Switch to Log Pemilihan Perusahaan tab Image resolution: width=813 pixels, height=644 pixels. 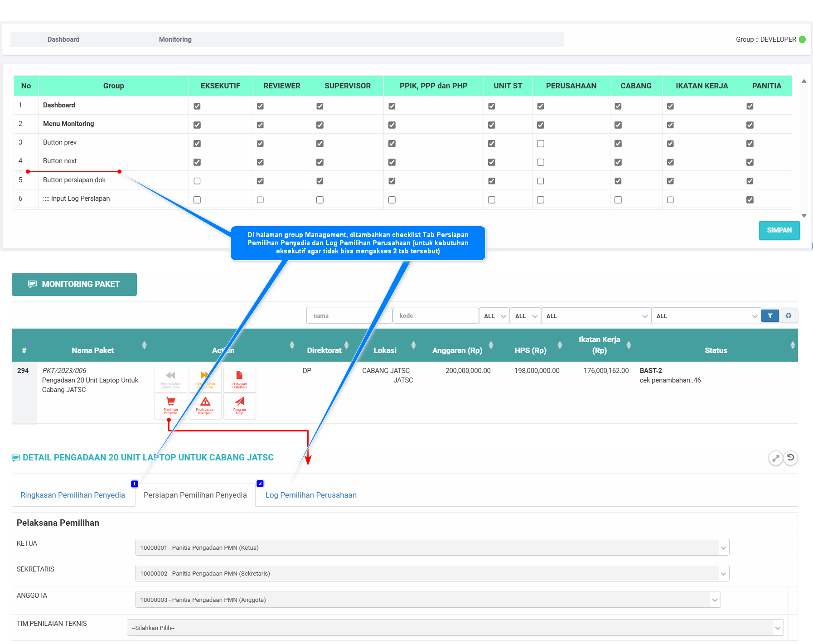(311, 495)
